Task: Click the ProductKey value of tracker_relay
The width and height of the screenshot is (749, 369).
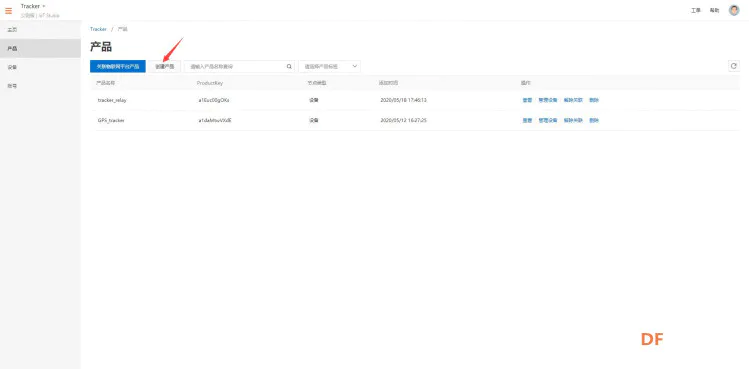Action: [214, 100]
